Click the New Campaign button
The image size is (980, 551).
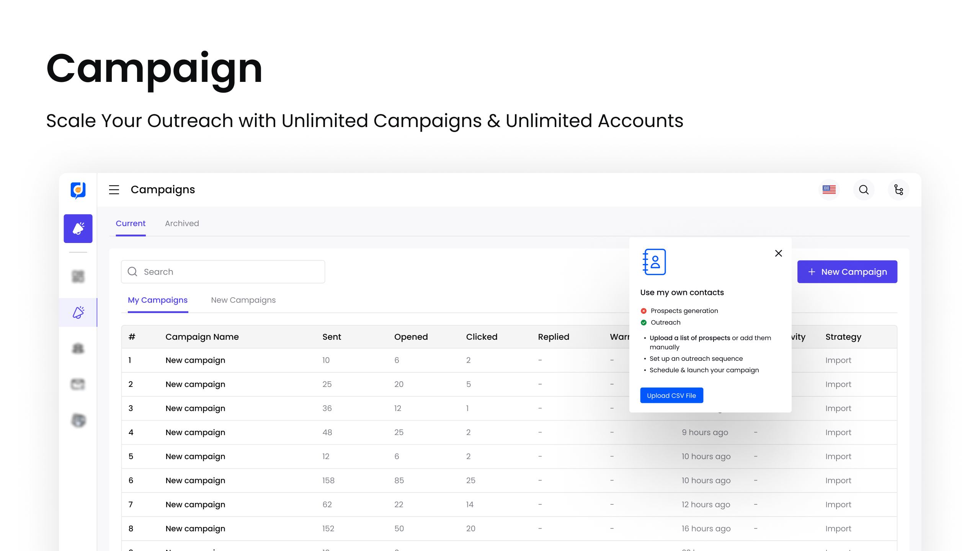click(847, 272)
